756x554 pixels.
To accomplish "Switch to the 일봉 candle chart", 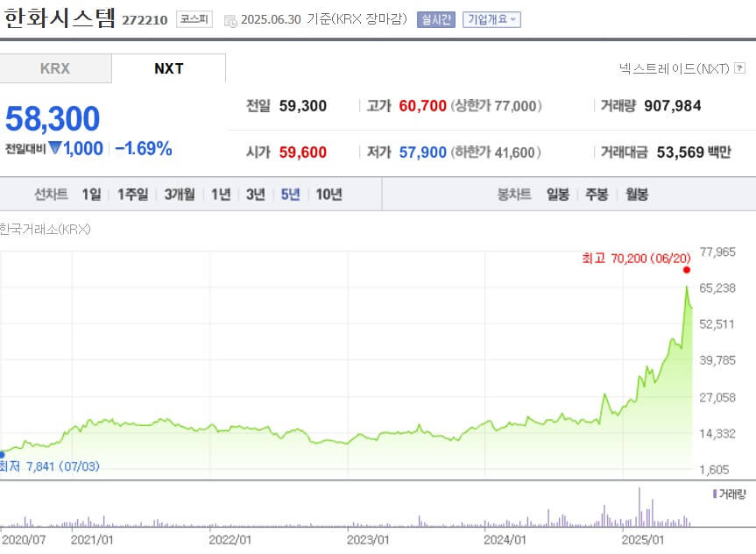I will click(558, 195).
